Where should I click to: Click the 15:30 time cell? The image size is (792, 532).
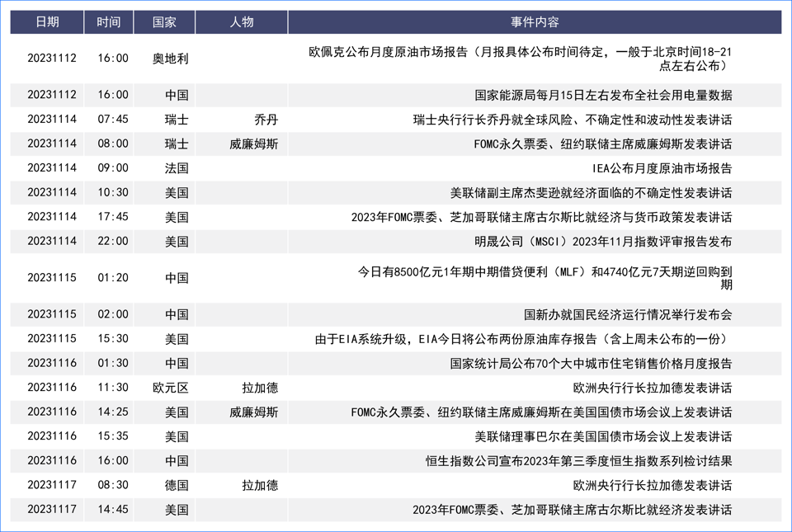pos(113,338)
